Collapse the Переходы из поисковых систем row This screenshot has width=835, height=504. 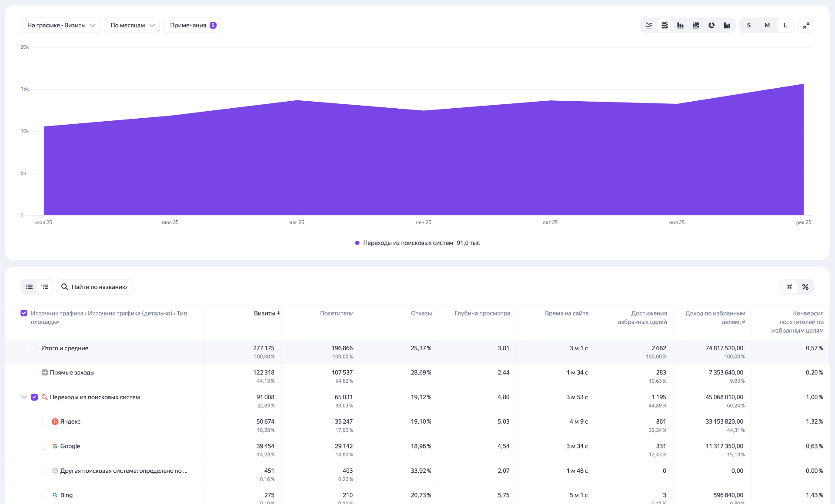(24, 397)
